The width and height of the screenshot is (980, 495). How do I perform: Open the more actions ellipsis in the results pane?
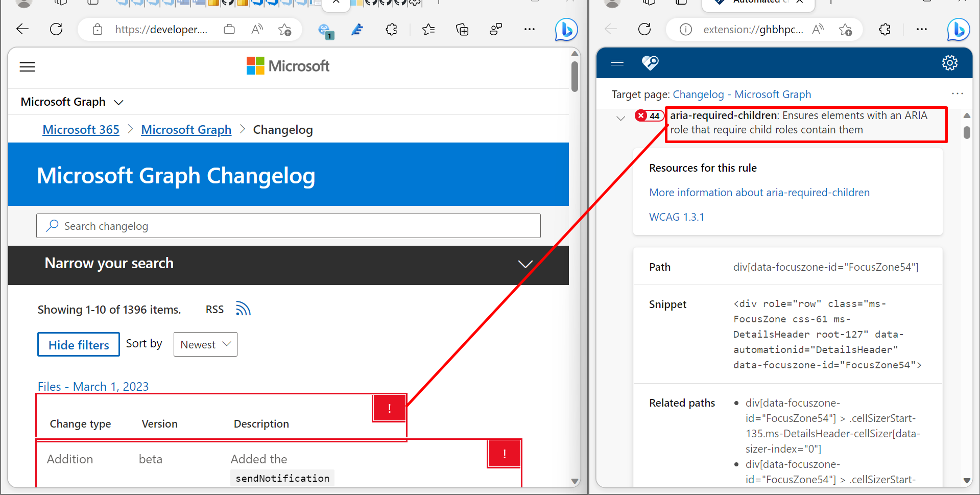[957, 93]
